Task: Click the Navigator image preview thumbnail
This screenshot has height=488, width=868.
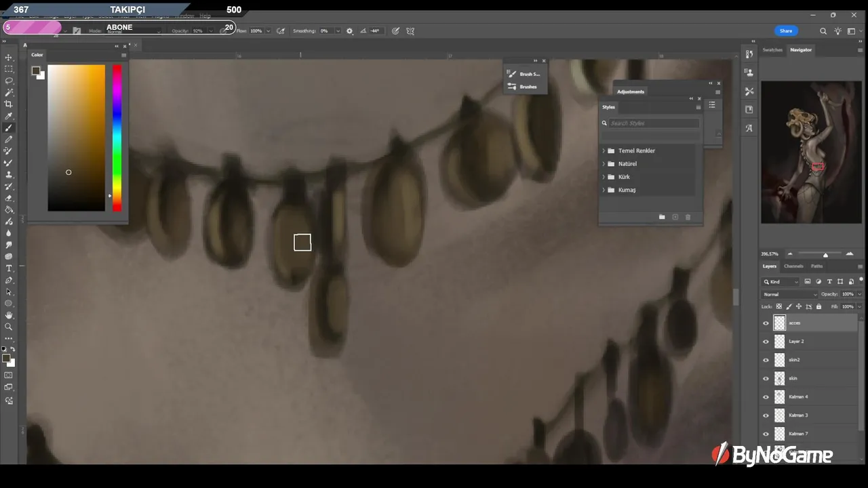Action: (x=811, y=152)
